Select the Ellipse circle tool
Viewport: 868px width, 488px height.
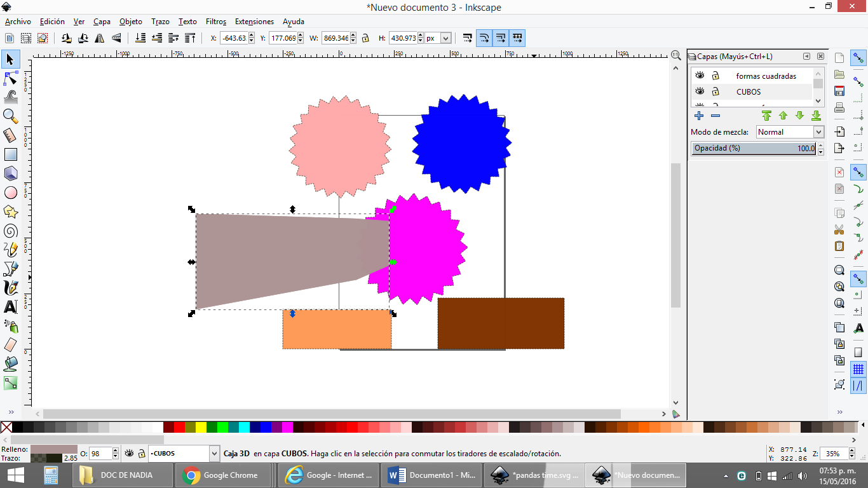10,193
